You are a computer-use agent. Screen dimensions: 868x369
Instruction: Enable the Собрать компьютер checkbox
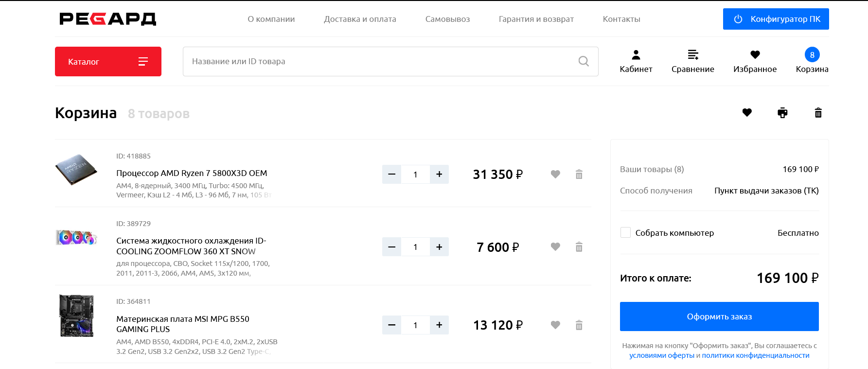click(626, 232)
